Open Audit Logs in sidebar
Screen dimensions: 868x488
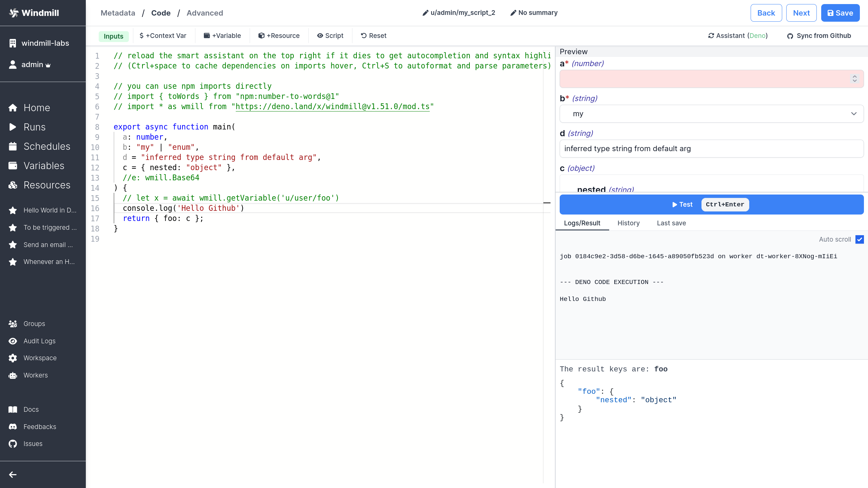[39, 341]
